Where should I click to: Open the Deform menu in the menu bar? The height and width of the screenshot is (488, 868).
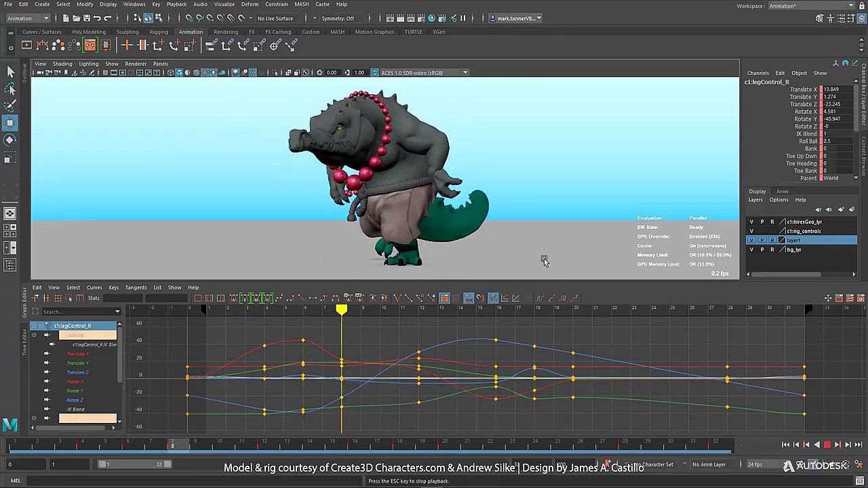click(250, 4)
